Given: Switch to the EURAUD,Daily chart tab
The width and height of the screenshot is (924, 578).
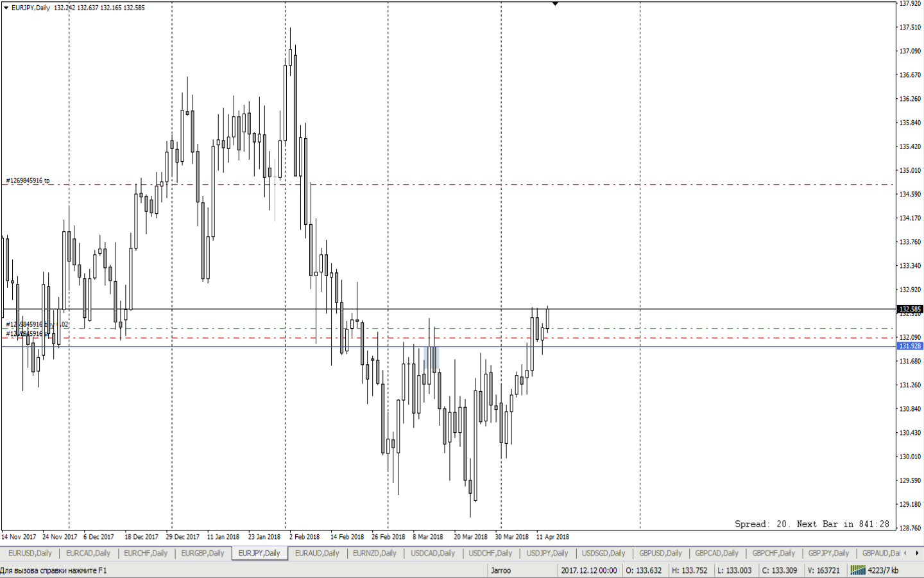Looking at the screenshot, I should tap(317, 553).
